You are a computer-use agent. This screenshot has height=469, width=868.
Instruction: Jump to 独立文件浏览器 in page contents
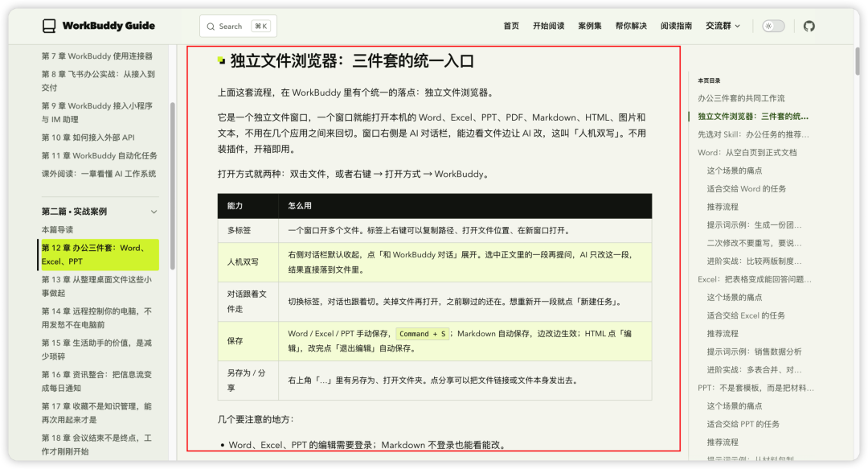click(x=753, y=117)
